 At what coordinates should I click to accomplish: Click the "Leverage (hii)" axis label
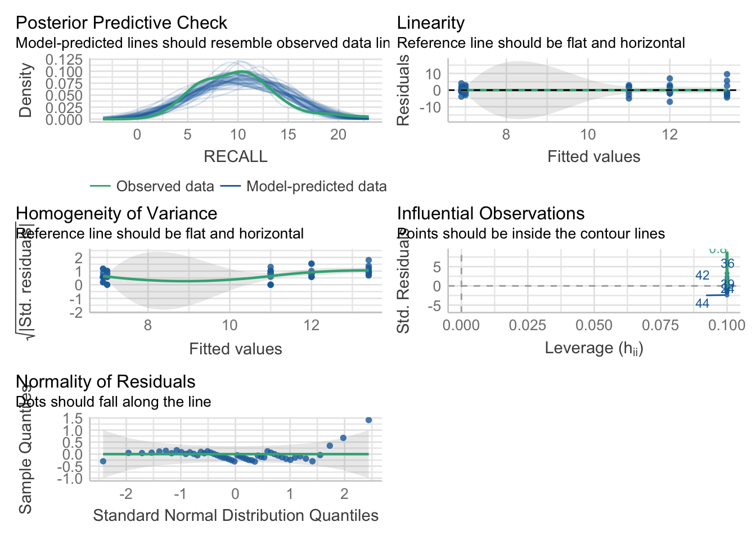tap(593, 348)
